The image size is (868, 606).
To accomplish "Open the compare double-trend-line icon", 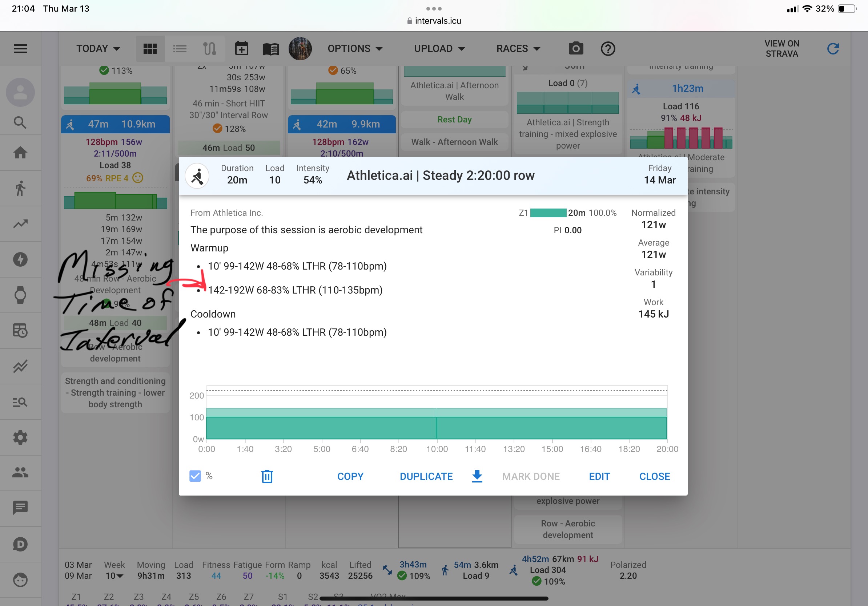I will pyautogui.click(x=20, y=366).
